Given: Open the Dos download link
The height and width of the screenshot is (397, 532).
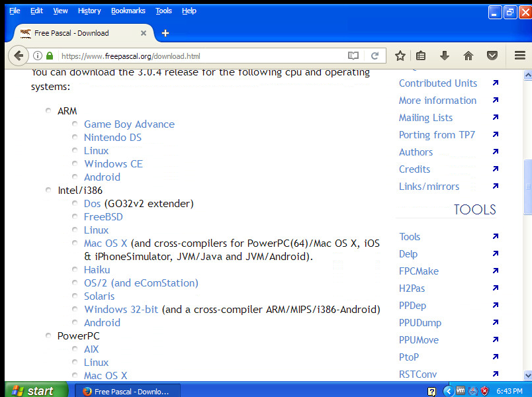Looking at the screenshot, I should (92, 204).
